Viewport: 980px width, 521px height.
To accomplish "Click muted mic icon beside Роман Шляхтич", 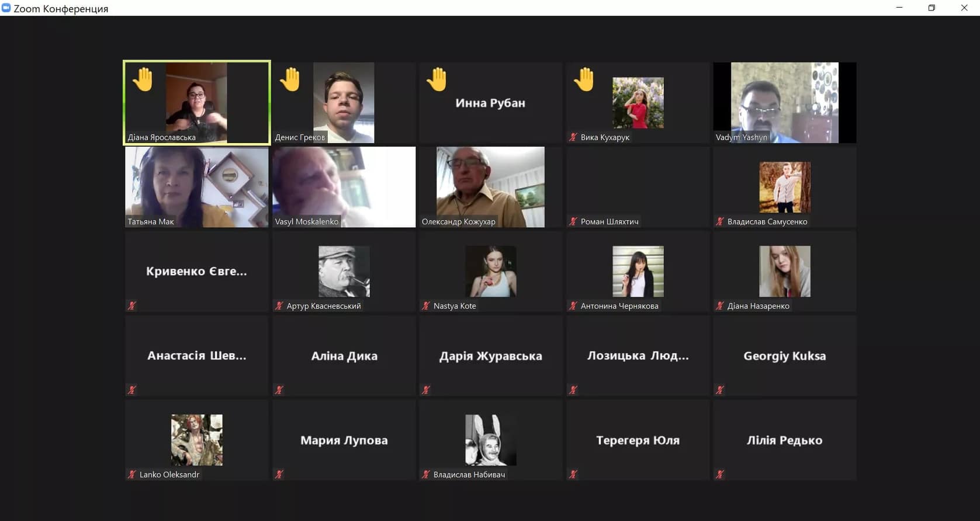I will click(573, 221).
